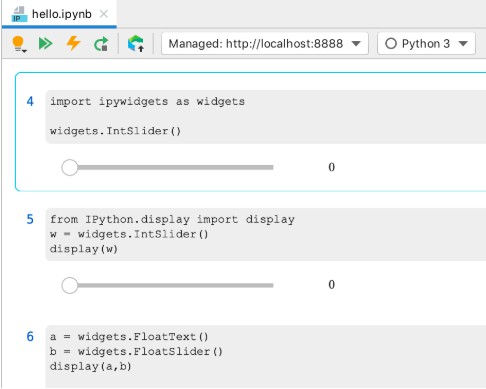
Task: Click the slider handle in cell 5 output
Action: point(69,285)
